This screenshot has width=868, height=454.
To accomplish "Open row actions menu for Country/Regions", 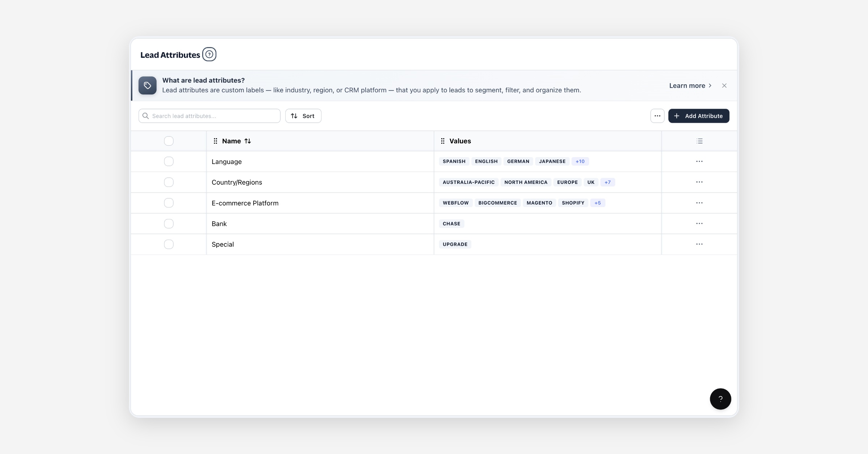I will pyautogui.click(x=699, y=182).
